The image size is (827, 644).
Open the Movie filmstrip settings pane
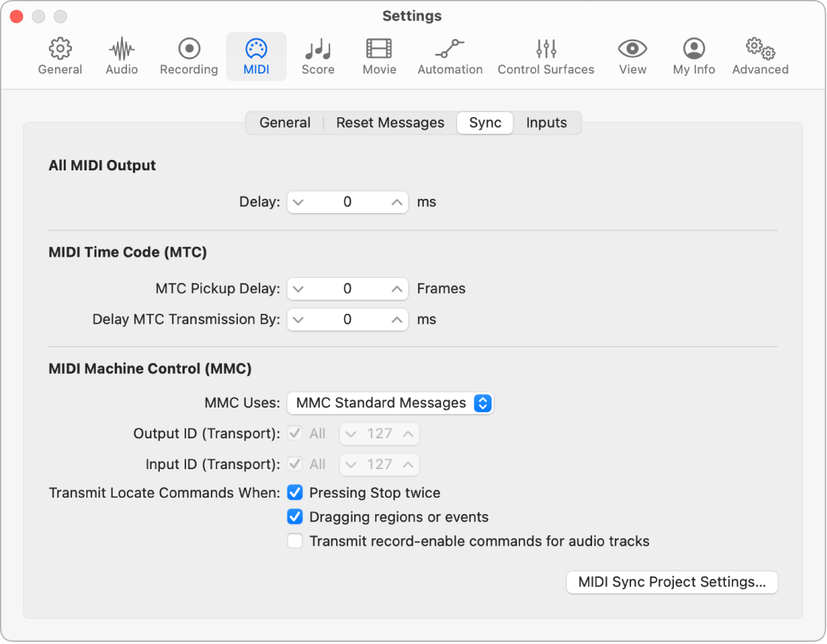379,56
